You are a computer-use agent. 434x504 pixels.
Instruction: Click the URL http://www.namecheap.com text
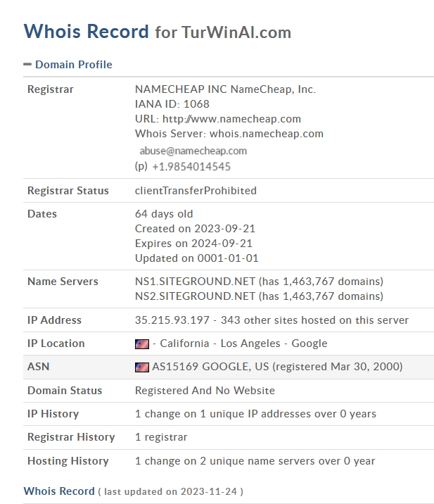coord(218,118)
